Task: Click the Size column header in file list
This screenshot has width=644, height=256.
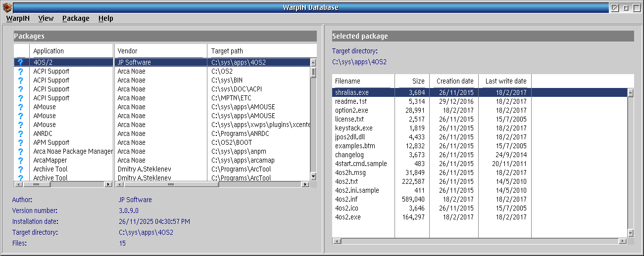Action: tap(411, 81)
